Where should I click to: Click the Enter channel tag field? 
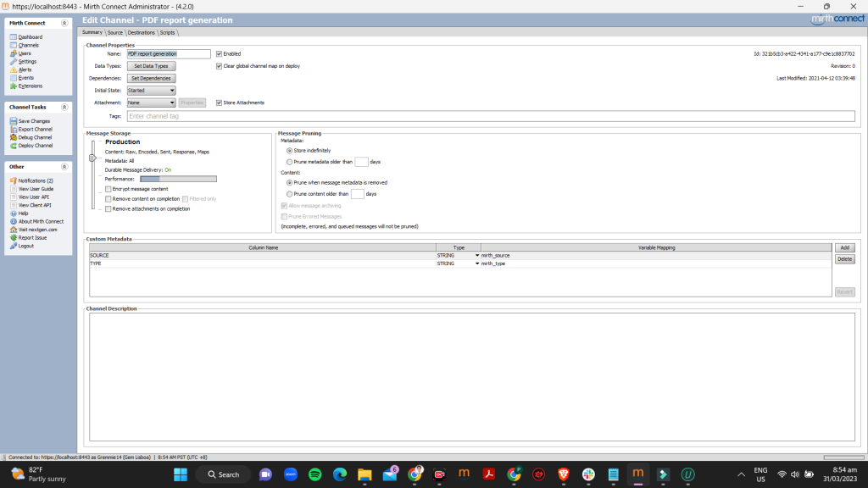(491, 116)
